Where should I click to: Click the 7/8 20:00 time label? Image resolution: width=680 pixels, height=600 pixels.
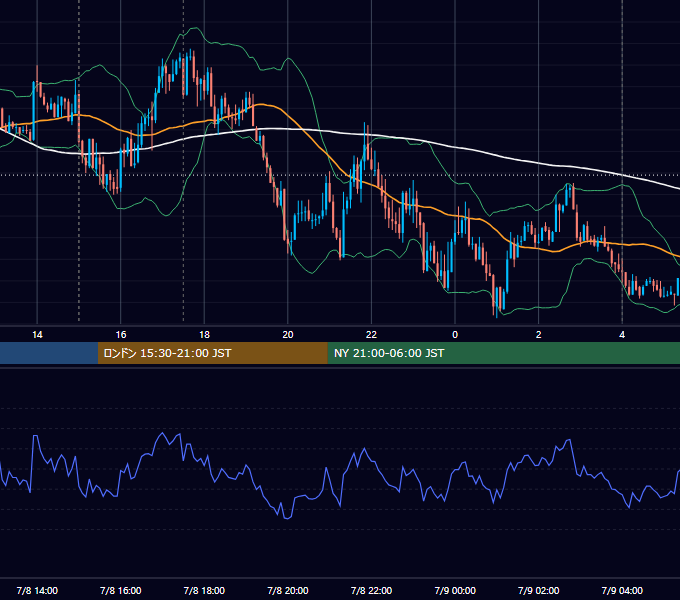[288, 590]
